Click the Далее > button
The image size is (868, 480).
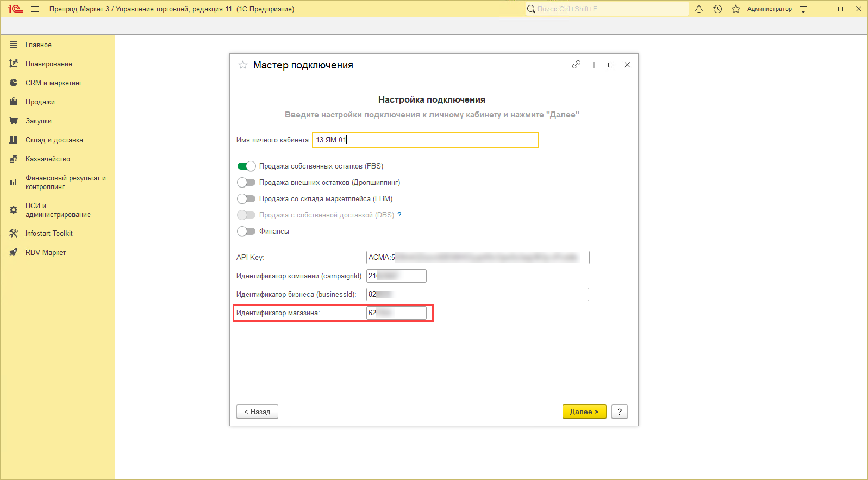pos(584,412)
